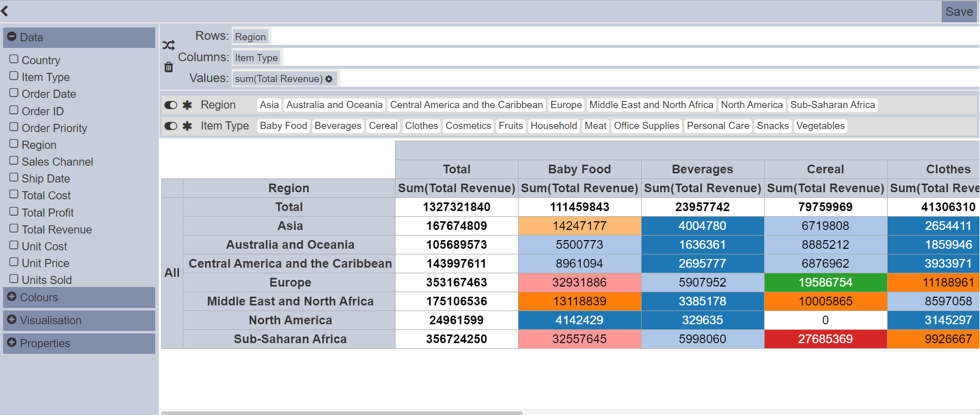980x415 pixels.
Task: Click Central America and the Caribbean tag
Action: [x=467, y=105]
